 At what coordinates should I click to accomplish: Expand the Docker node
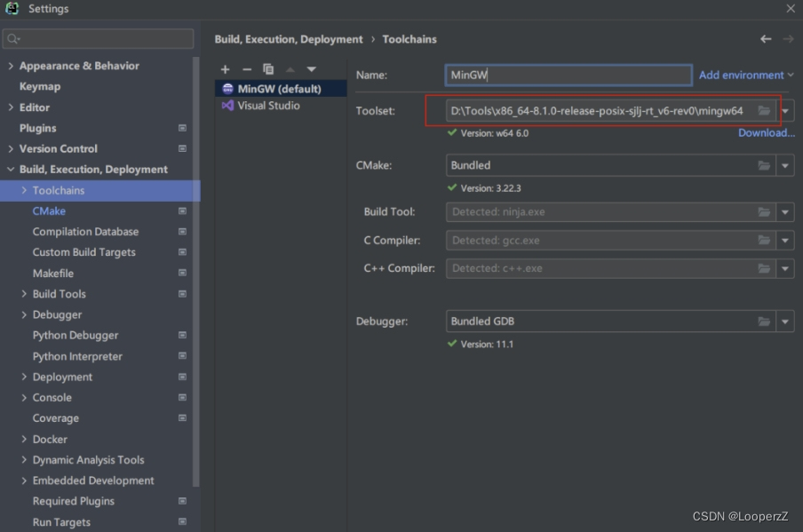(24, 439)
